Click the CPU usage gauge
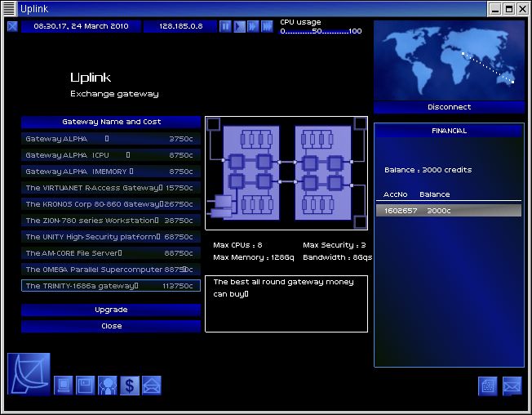 (x=321, y=31)
